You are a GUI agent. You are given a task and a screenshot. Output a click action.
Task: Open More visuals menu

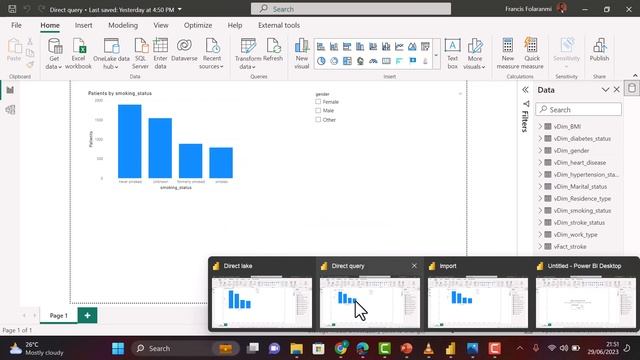474,53
